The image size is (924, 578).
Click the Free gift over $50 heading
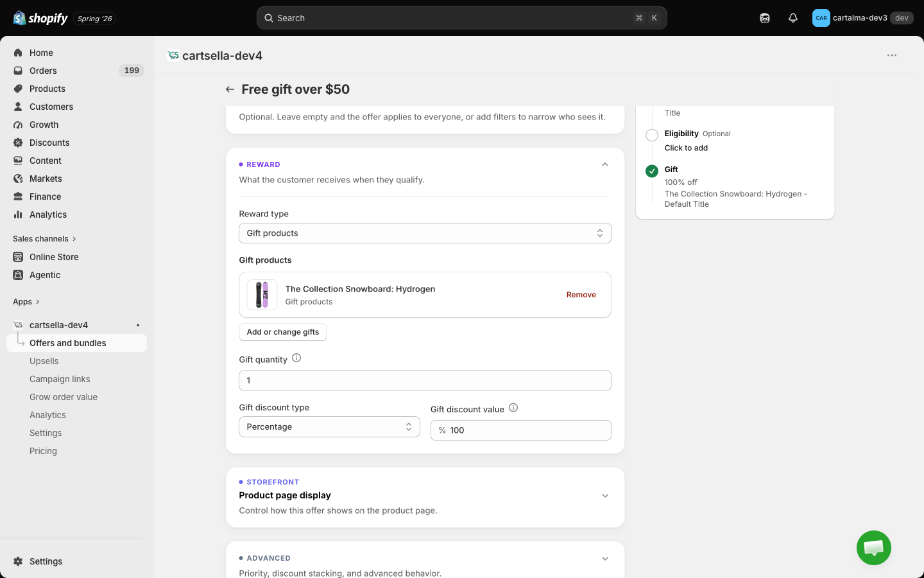point(296,89)
